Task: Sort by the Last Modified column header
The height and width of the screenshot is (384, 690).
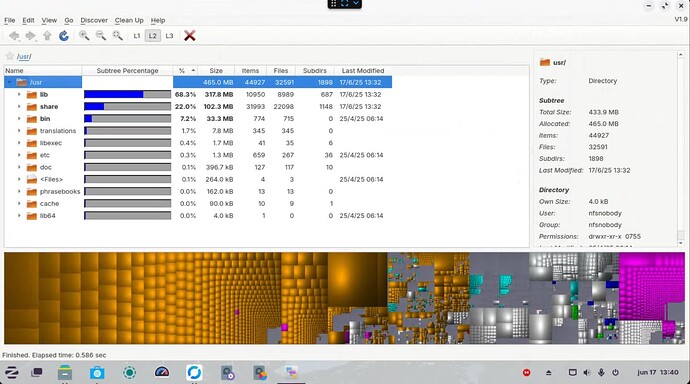Action: click(363, 70)
